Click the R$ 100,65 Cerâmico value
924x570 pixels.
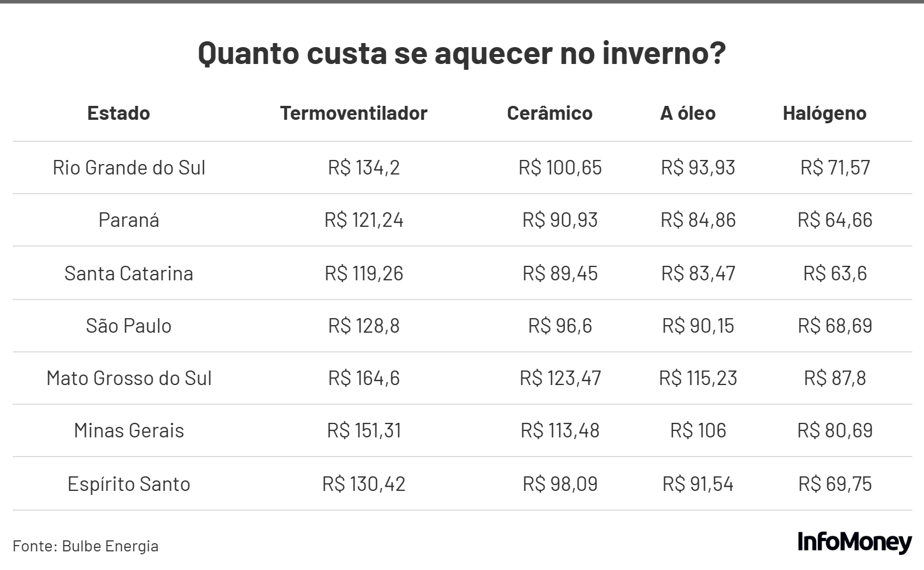560,168
